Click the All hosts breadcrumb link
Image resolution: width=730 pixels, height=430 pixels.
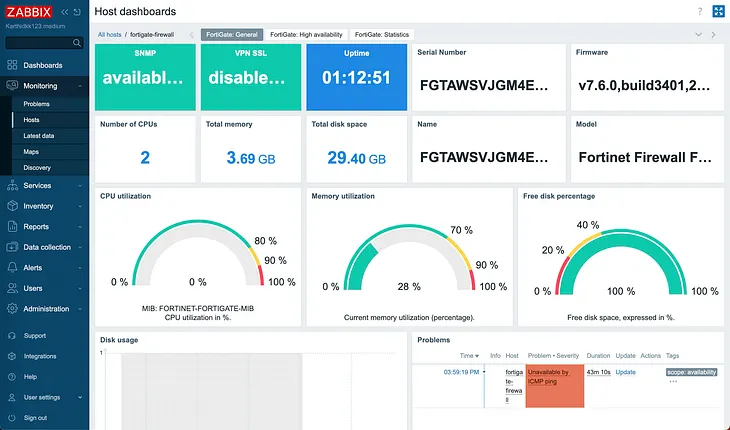tap(109, 34)
